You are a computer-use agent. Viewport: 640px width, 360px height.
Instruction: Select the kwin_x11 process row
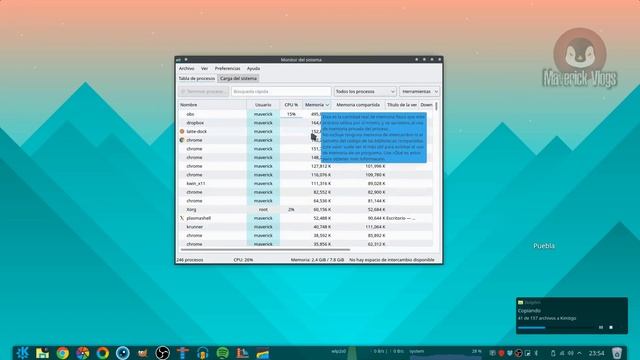click(x=305, y=184)
